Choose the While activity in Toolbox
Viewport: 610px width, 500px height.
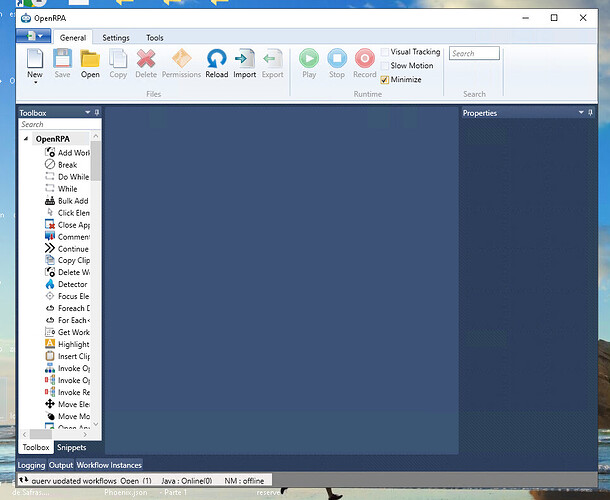click(61, 189)
